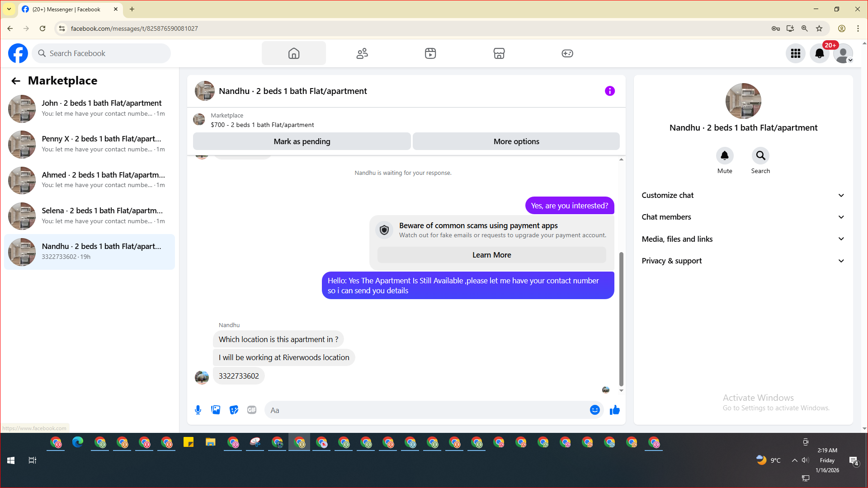The image size is (868, 488).
Task: Expand Privacy & support section
Action: coord(743,261)
